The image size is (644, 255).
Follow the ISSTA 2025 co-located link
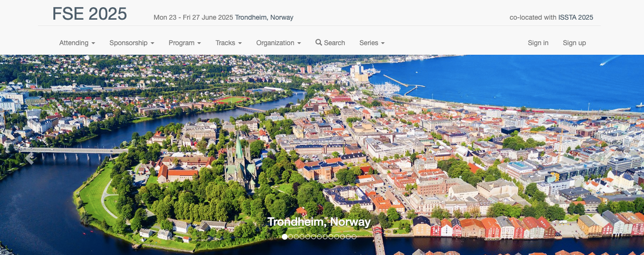(576, 17)
